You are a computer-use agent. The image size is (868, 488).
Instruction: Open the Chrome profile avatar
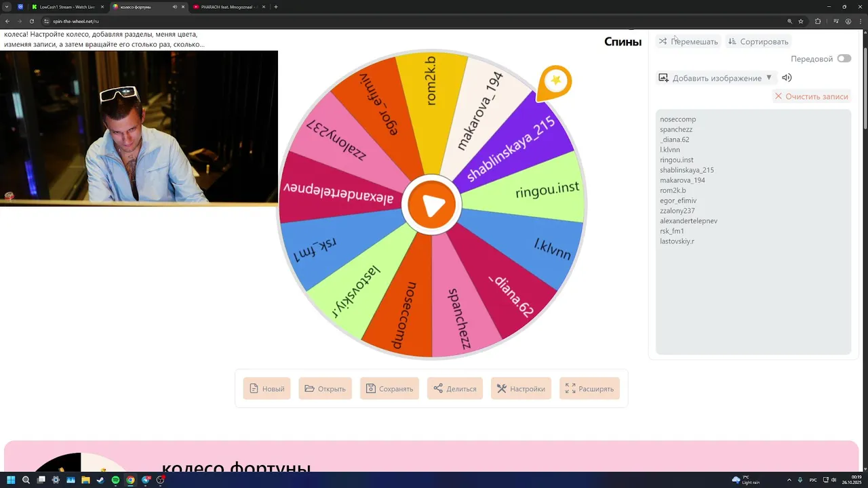tap(848, 21)
